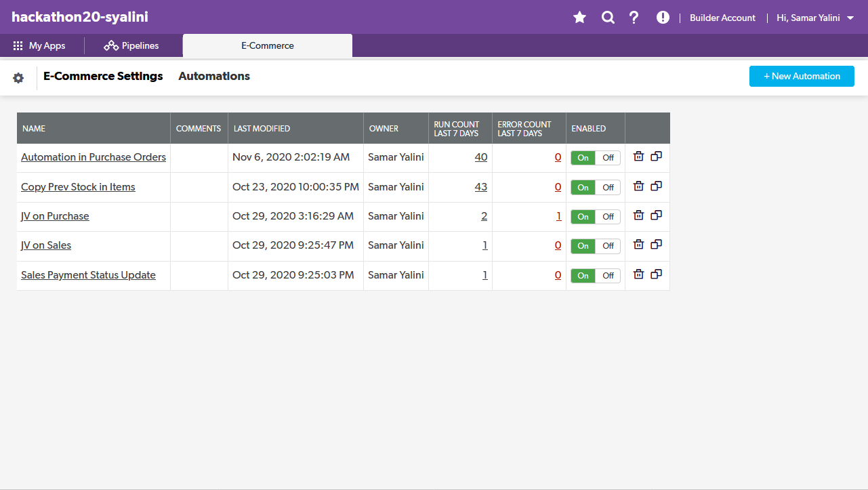Select date Oct 29, 2020 9:25:47 PM
868x490 pixels.
(293, 245)
